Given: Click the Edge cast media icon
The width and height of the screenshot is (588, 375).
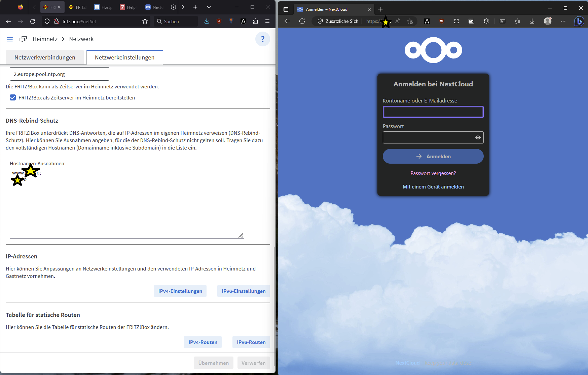Looking at the screenshot, I should [503, 21].
